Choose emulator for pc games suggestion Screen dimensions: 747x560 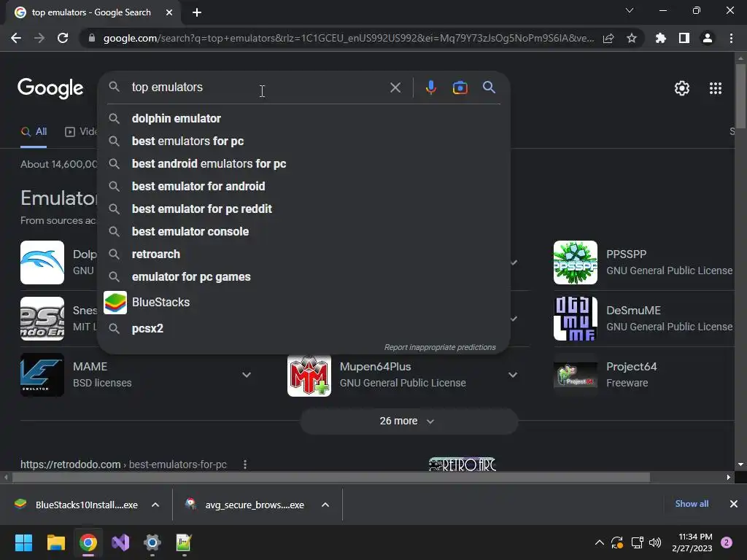pyautogui.click(x=304, y=276)
